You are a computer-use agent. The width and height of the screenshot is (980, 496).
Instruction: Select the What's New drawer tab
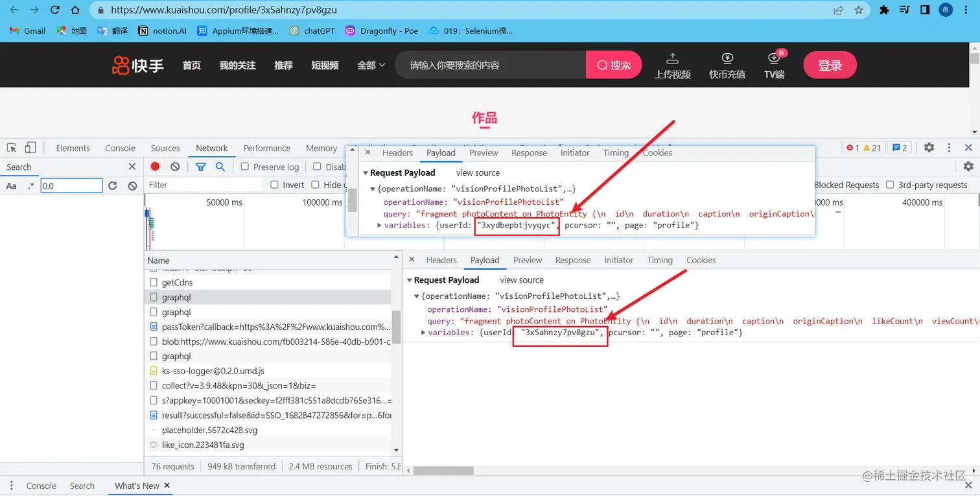[137, 486]
